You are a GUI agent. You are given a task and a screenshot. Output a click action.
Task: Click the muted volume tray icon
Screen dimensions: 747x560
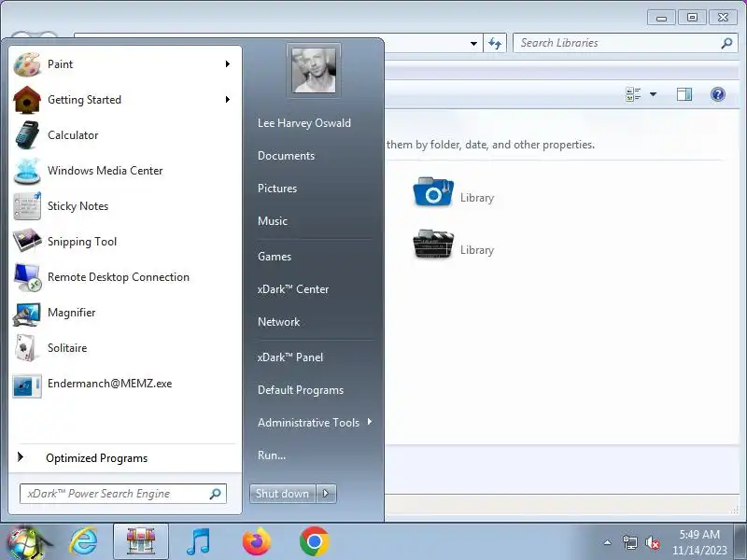tap(652, 542)
